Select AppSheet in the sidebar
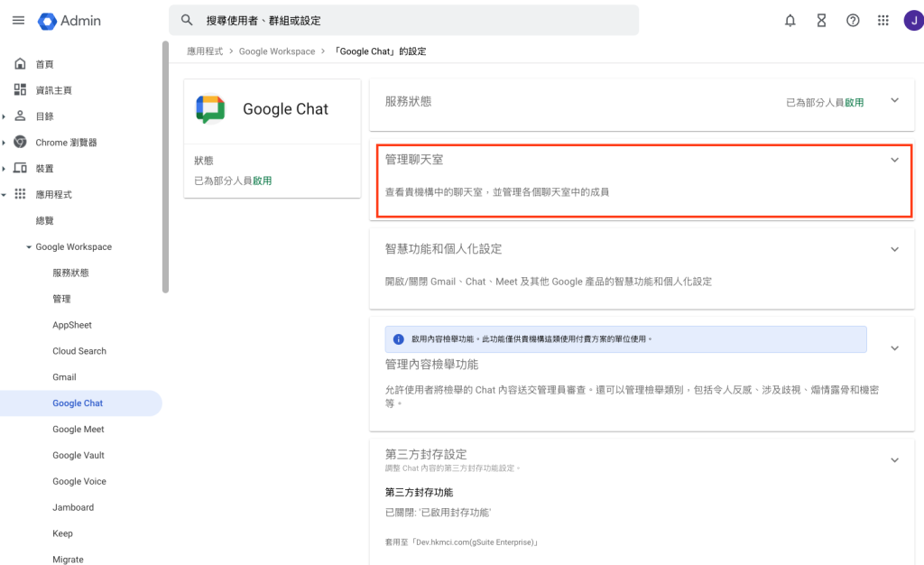Image resolution: width=924 pixels, height=565 pixels. (72, 325)
